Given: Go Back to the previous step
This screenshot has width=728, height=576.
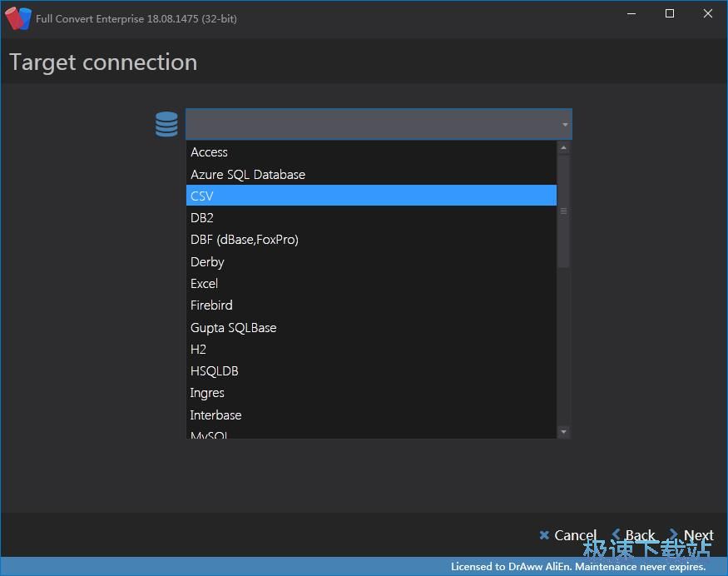Looking at the screenshot, I should point(633,535).
